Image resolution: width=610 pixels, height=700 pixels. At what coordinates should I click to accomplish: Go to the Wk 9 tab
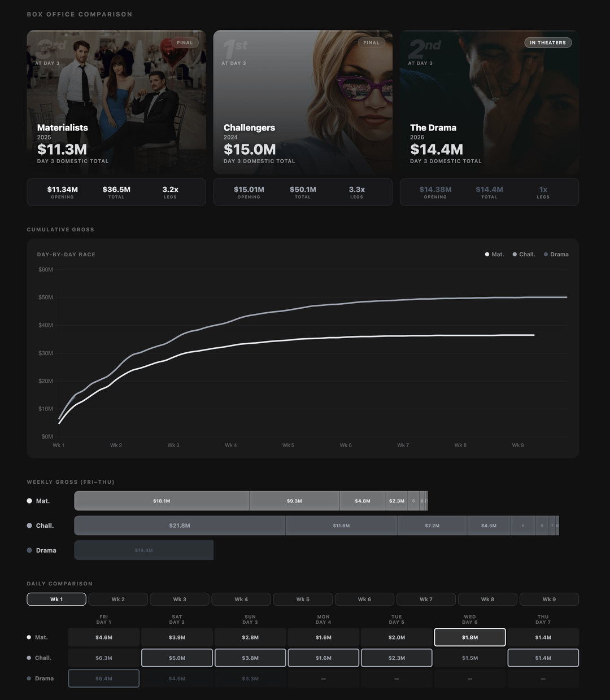tap(549, 599)
